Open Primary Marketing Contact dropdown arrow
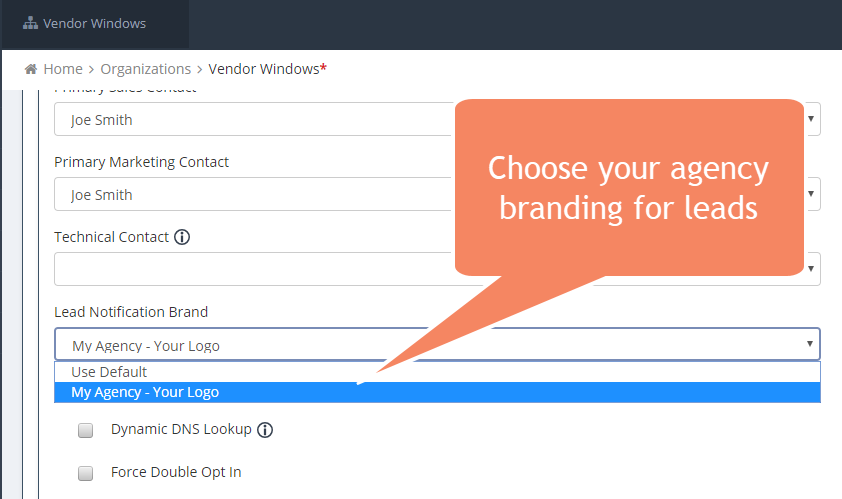 [x=811, y=194]
